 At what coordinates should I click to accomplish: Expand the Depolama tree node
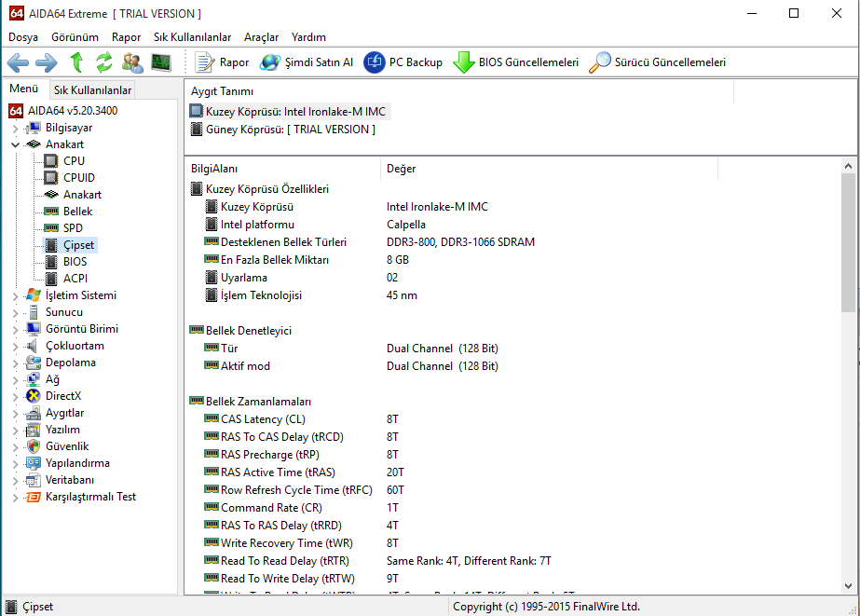[15, 363]
